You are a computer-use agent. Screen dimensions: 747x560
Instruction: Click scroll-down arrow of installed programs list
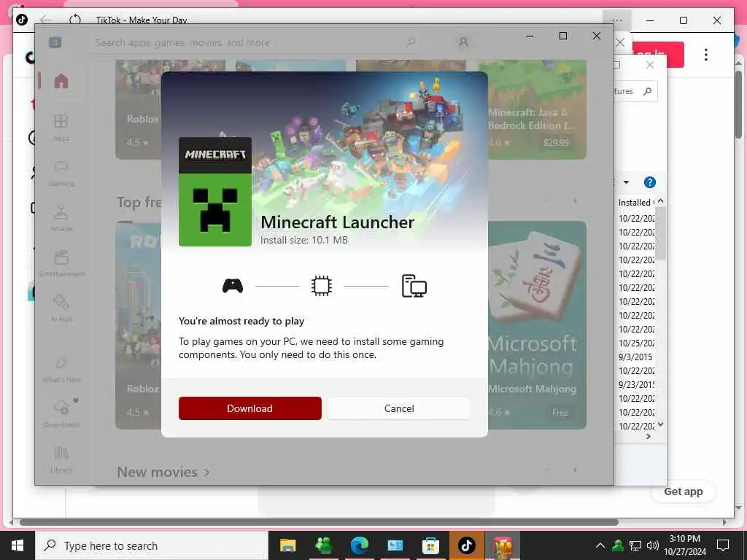click(x=661, y=424)
